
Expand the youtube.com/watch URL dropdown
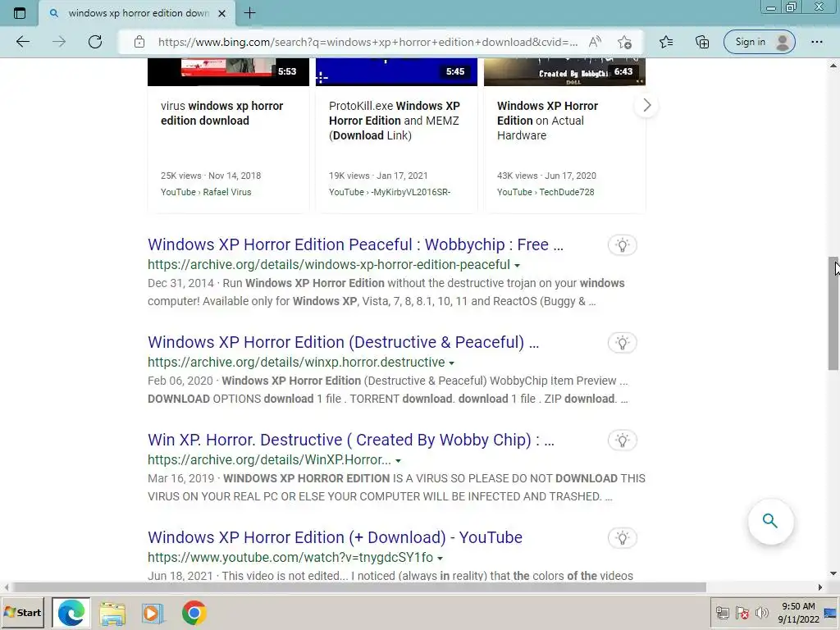coord(440,558)
